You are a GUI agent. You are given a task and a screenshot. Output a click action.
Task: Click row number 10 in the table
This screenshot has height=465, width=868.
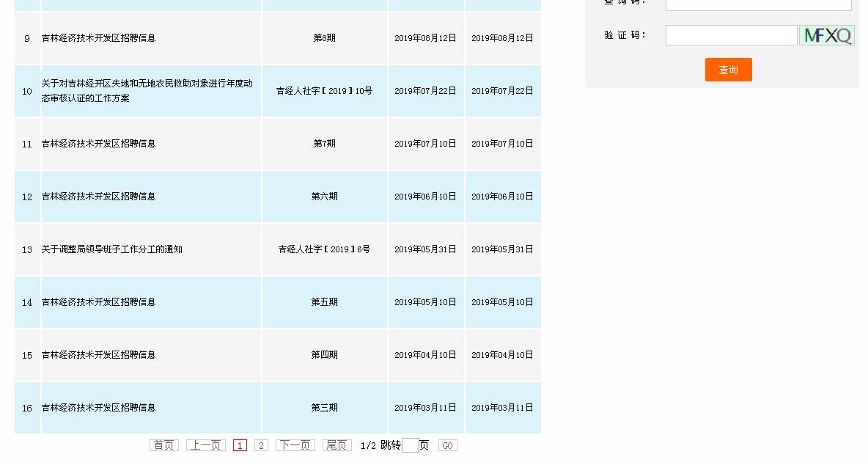[27, 92]
